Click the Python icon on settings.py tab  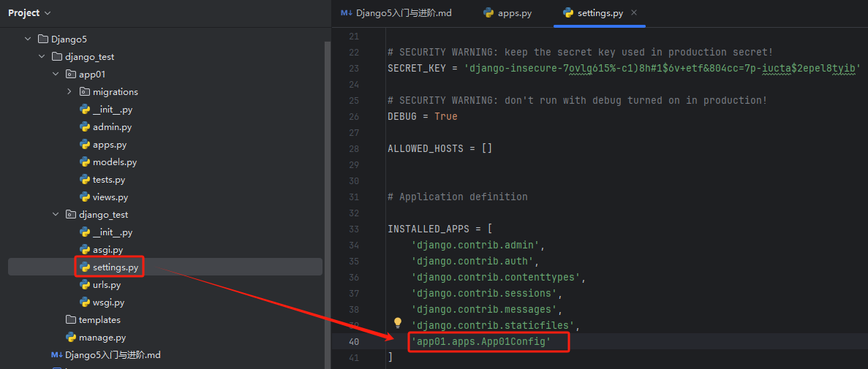(568, 13)
